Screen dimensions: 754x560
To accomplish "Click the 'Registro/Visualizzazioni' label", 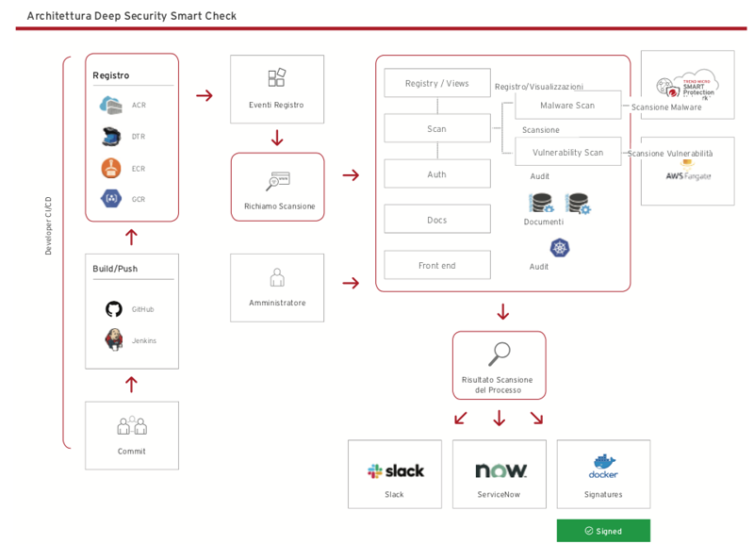I will [539, 87].
